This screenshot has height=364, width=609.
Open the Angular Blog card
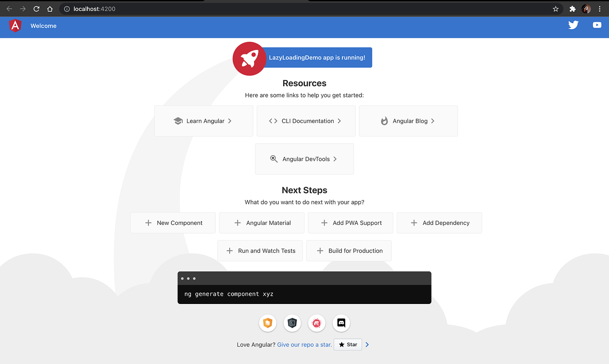coord(408,121)
